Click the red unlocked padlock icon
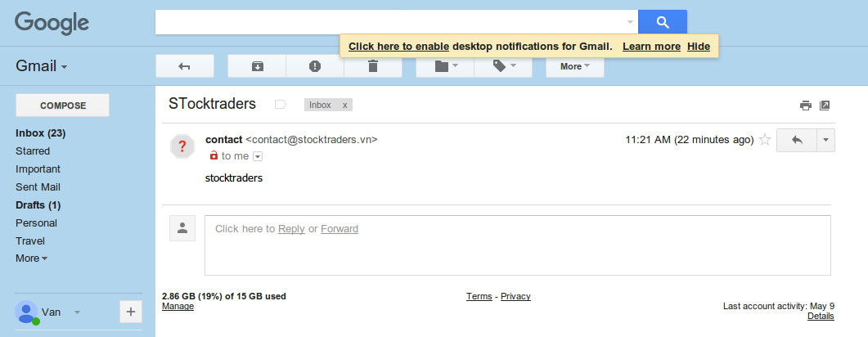This screenshot has height=337, width=868. pyautogui.click(x=214, y=155)
